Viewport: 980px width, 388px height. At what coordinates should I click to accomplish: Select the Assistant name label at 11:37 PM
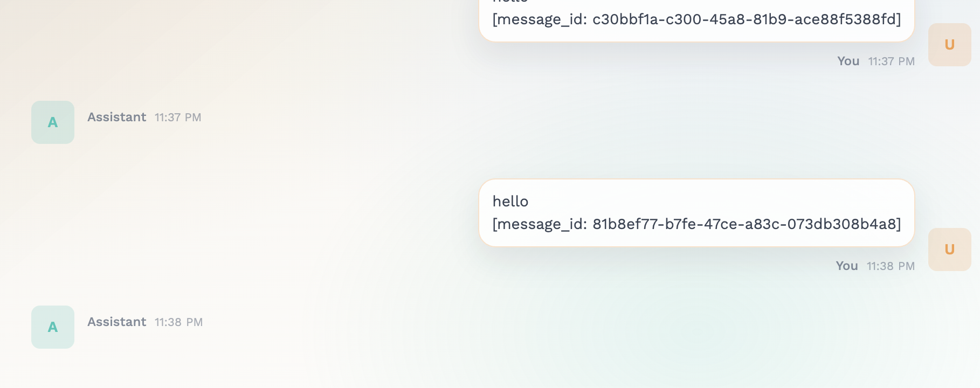116,117
